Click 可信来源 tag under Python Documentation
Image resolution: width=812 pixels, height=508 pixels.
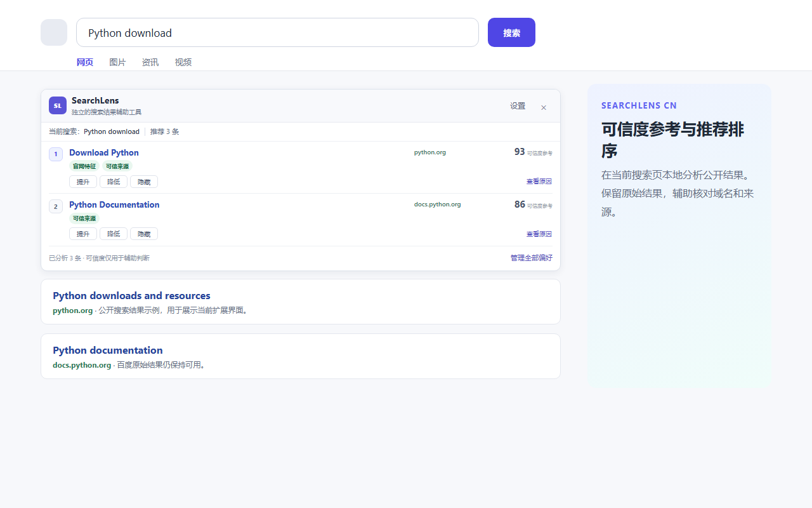(84, 218)
